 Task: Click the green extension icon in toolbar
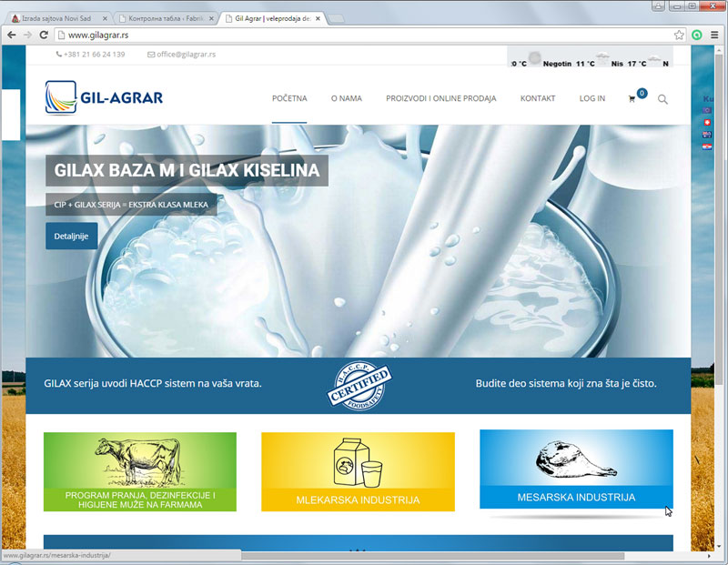[x=697, y=35]
